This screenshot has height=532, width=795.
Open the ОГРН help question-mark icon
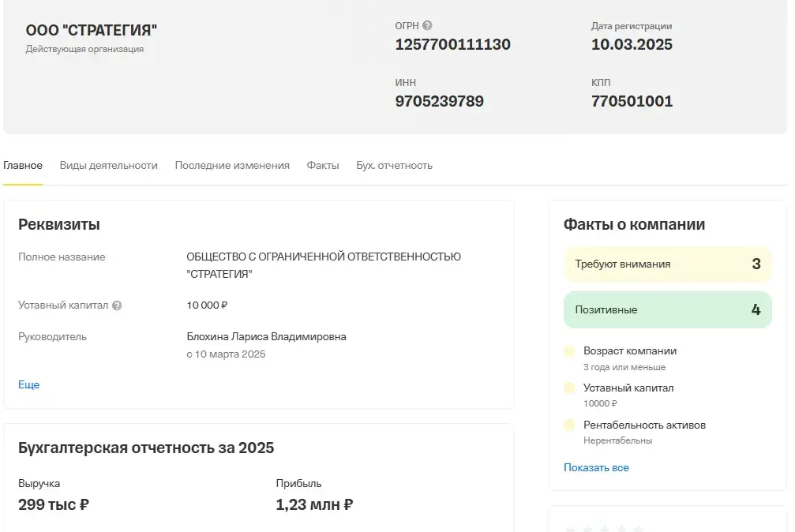tap(427, 25)
